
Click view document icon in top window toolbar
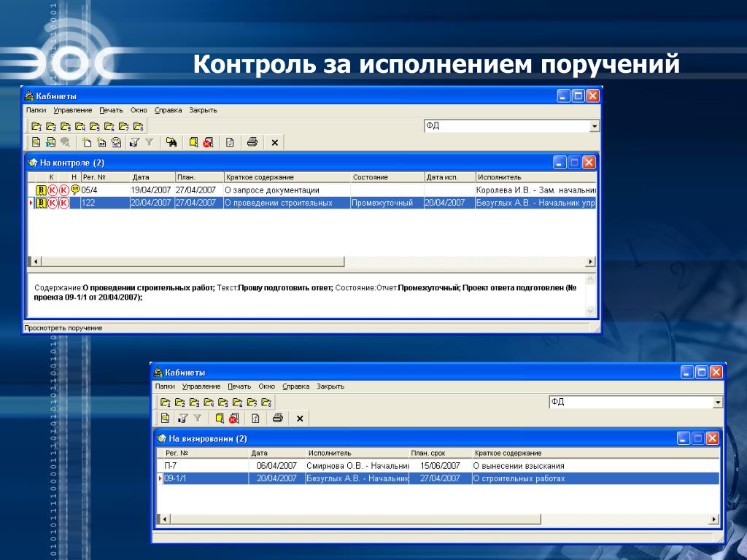36,142
